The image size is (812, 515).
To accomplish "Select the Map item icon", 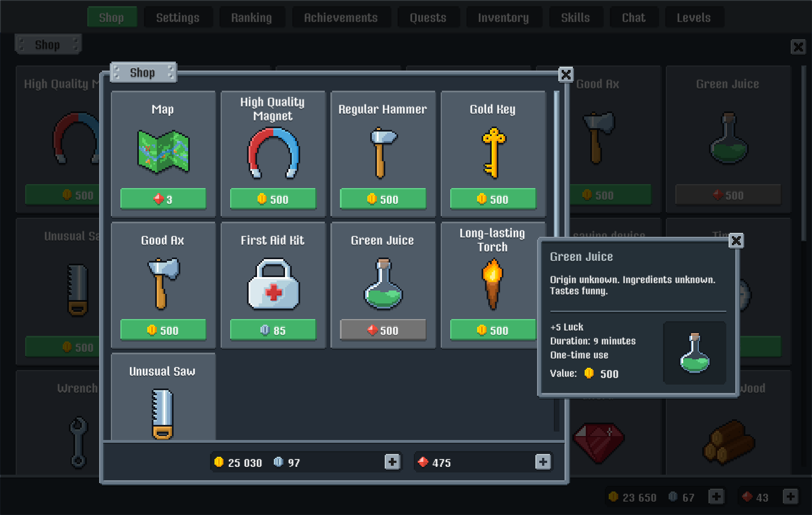I will point(163,152).
